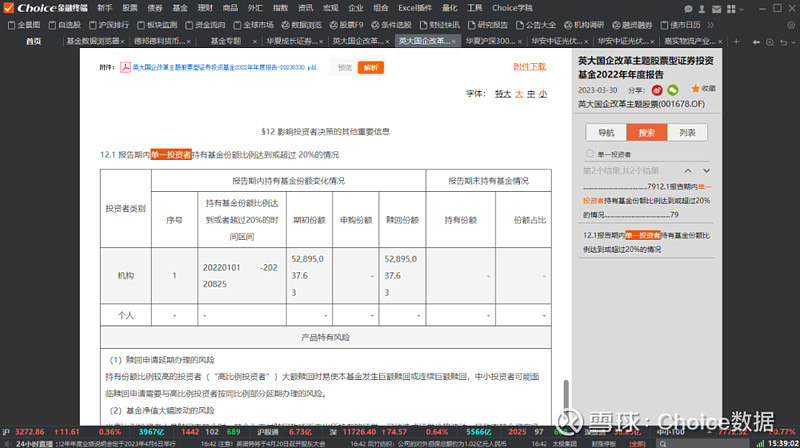Click the zoom magnifier icon beside the back arrow
The height and width of the screenshot is (448, 800).
pos(770,42)
